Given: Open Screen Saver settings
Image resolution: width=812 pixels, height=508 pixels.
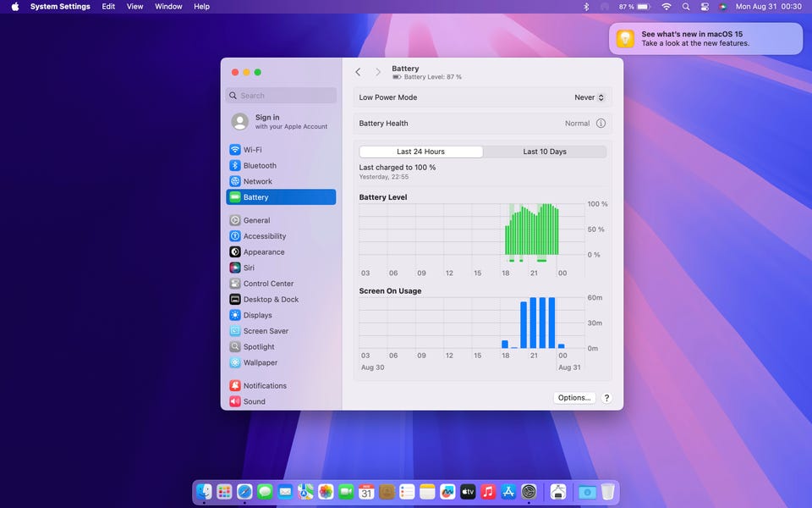Looking at the screenshot, I should pyautogui.click(x=281, y=331).
